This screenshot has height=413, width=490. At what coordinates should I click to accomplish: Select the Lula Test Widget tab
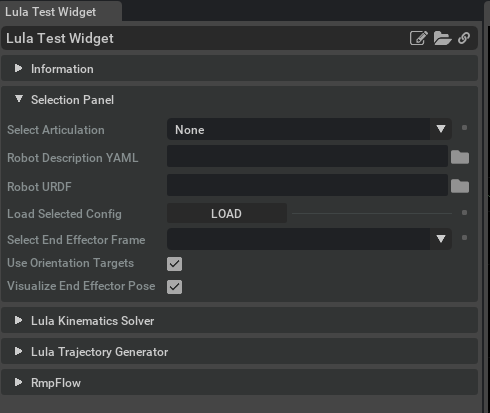coord(61,12)
